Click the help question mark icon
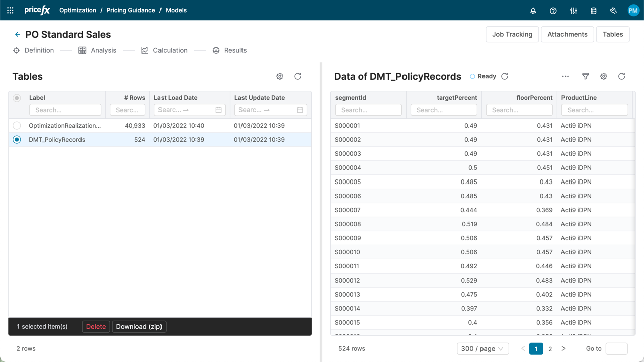This screenshot has width=644, height=362. click(x=553, y=11)
